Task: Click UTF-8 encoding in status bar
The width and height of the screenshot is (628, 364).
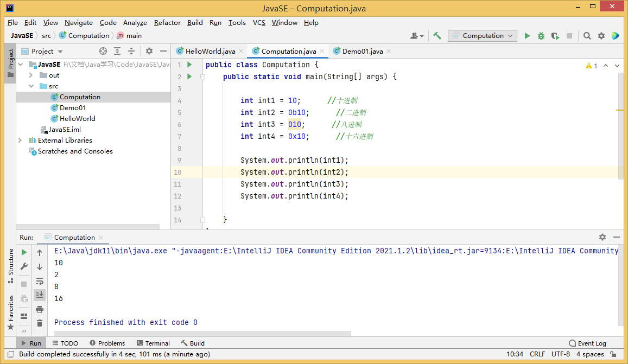Action: [x=560, y=354]
